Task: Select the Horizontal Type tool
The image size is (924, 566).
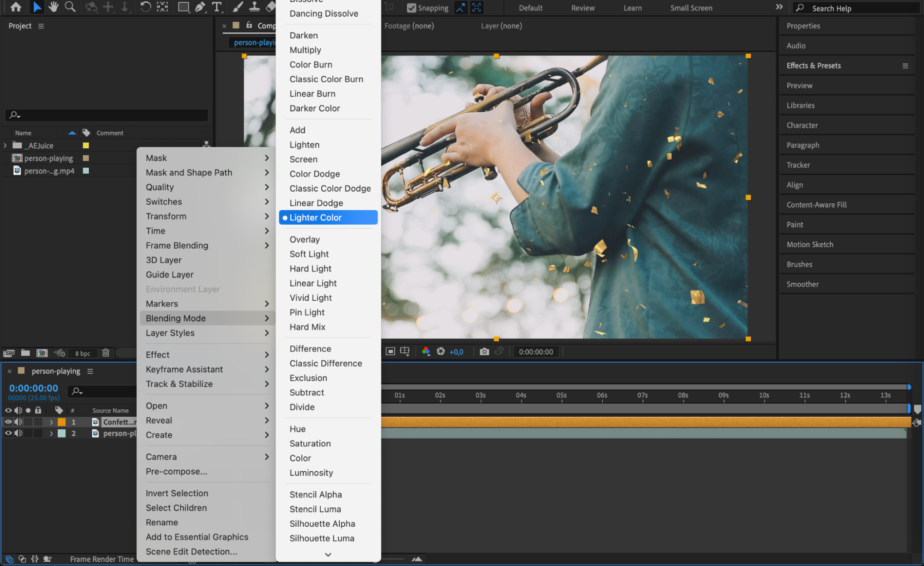Action: tap(216, 7)
